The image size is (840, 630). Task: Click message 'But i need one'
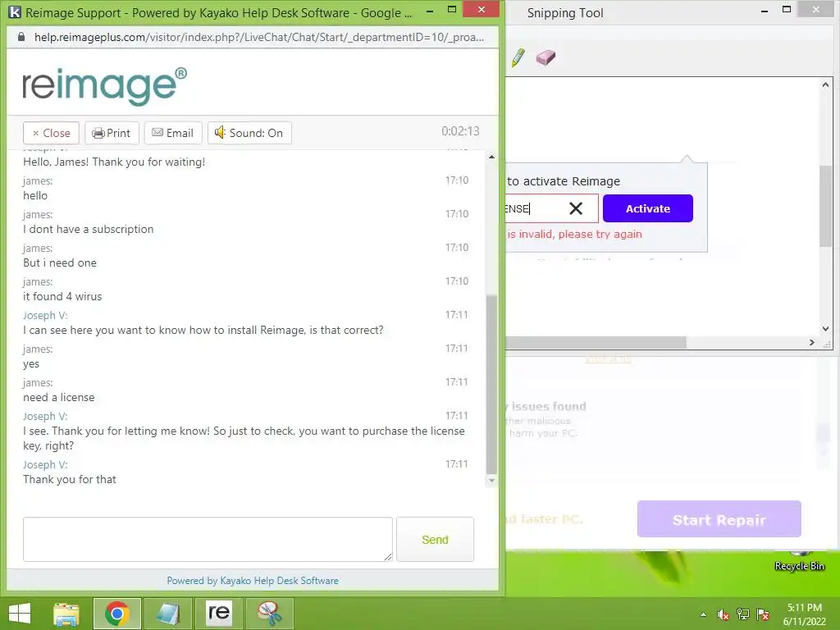tap(60, 263)
